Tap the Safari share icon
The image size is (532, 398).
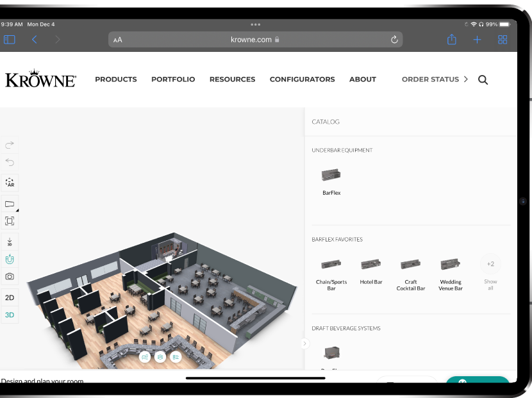tap(451, 40)
